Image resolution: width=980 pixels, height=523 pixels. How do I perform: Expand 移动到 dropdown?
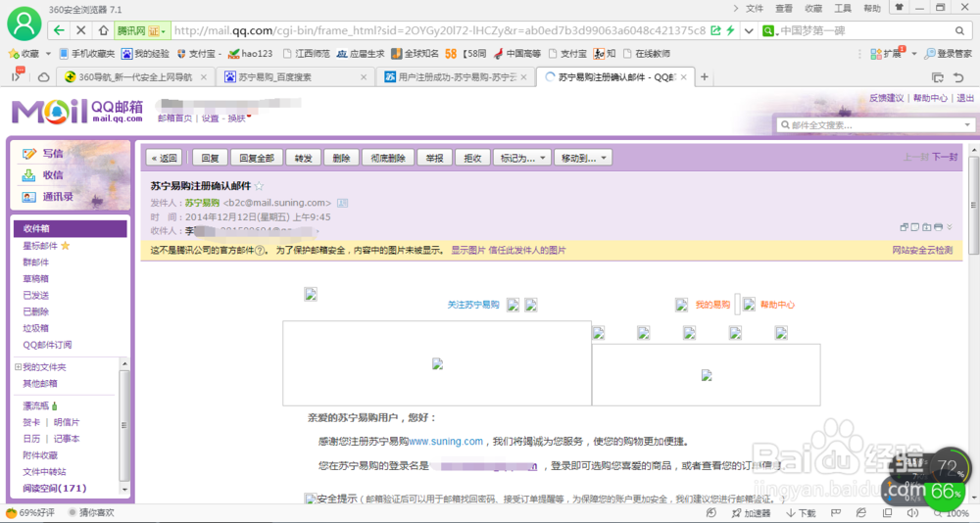(x=604, y=159)
